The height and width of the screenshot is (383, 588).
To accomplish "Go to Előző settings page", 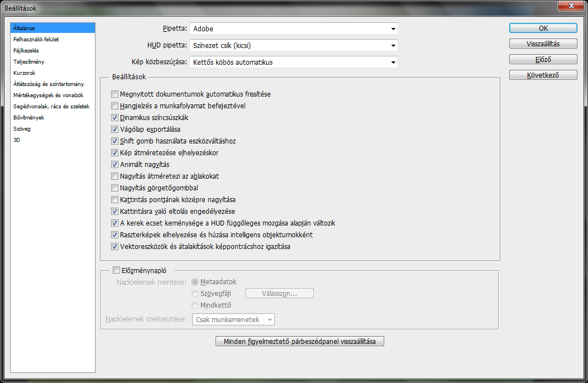I will click(543, 60).
